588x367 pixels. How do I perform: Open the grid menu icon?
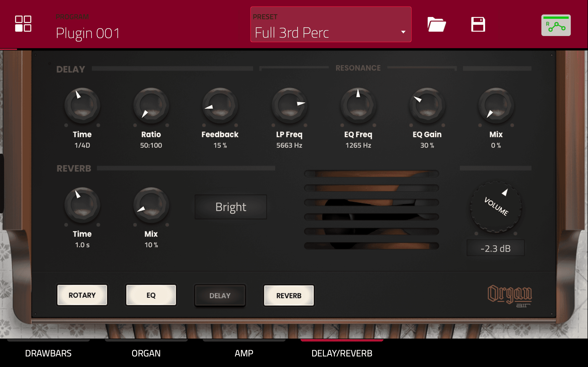point(23,24)
